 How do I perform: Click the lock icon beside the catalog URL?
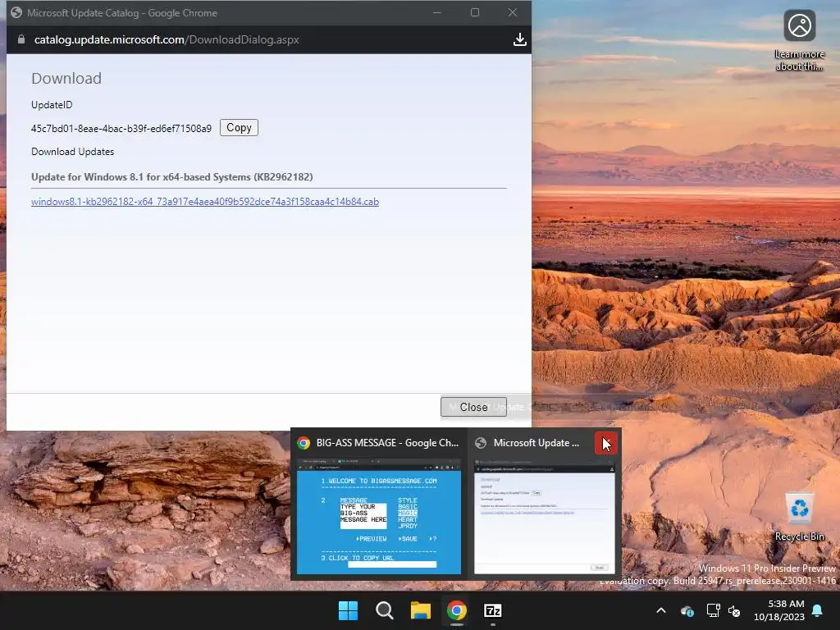[21, 39]
